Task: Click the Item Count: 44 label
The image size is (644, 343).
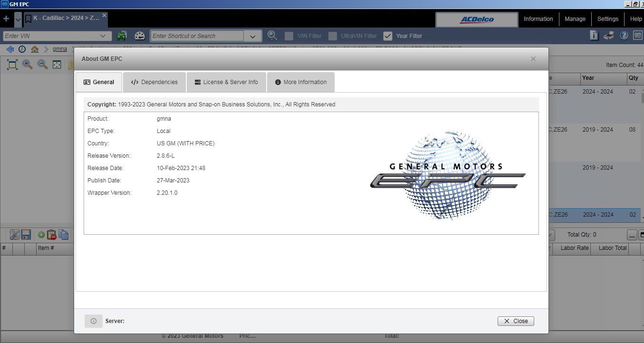Action: tap(624, 65)
